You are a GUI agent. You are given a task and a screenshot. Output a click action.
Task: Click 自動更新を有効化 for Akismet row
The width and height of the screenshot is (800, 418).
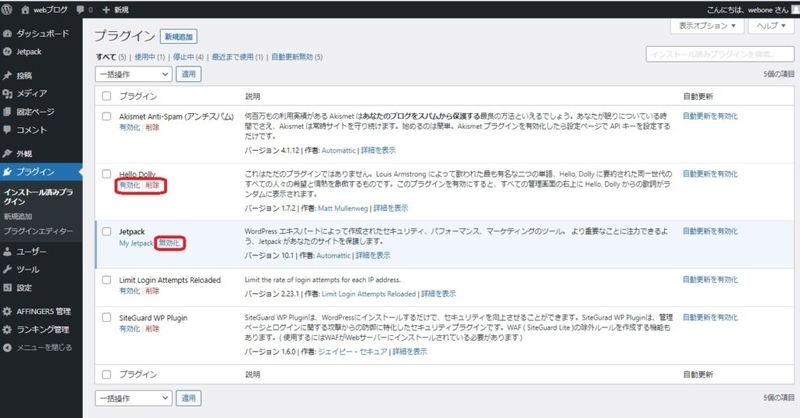point(710,116)
